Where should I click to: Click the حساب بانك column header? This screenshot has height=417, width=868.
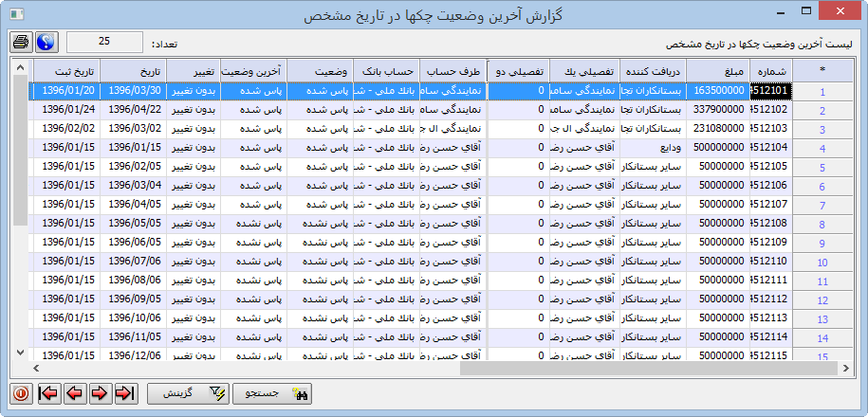386,71
